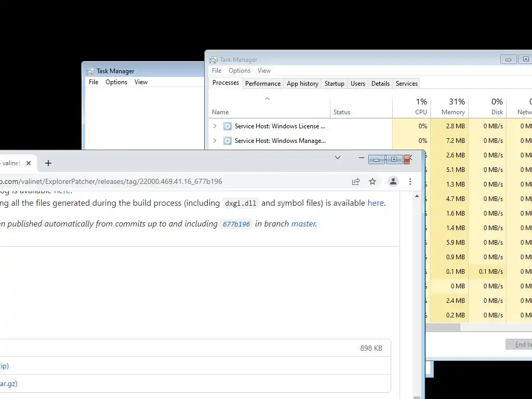The width and height of the screenshot is (532, 399).
Task: Download the source code zip link
Action: coord(4,366)
